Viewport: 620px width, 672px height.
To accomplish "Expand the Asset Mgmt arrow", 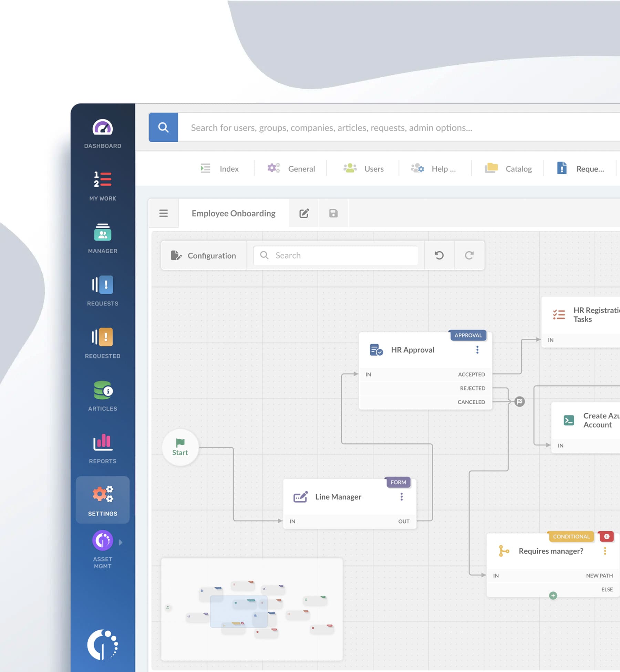I will [x=121, y=542].
